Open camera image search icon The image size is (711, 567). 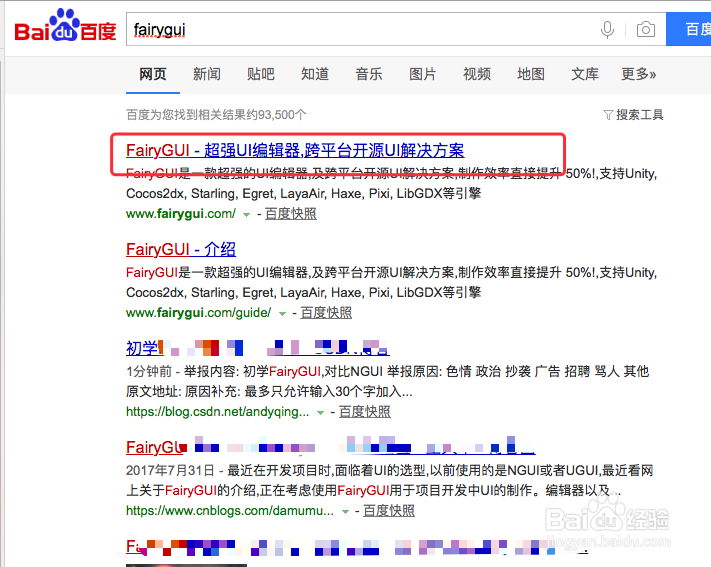[x=646, y=30]
